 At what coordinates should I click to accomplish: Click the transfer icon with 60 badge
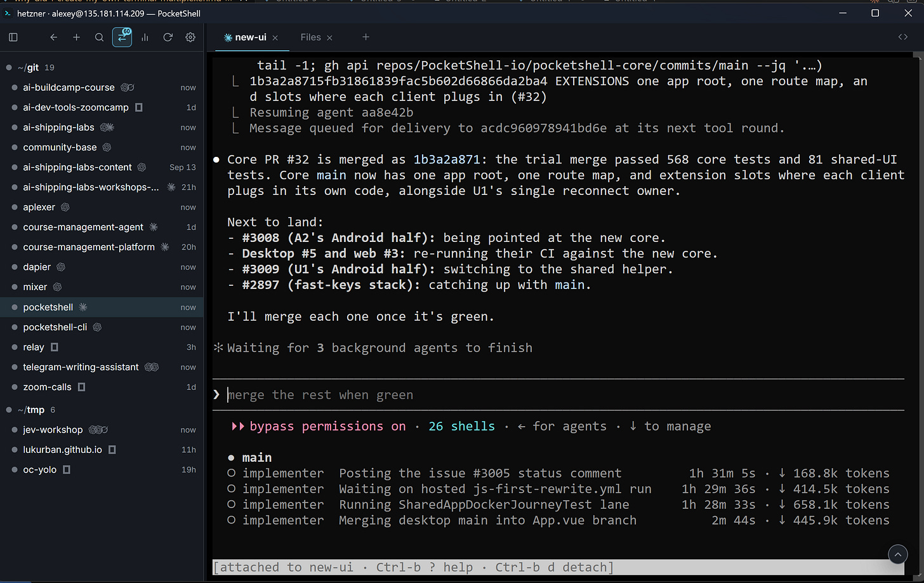pyautogui.click(x=122, y=37)
